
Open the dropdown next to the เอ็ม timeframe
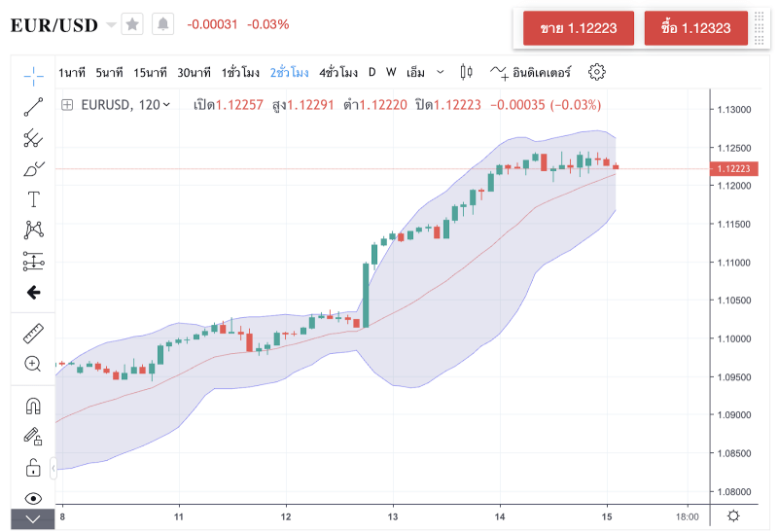[x=441, y=72]
